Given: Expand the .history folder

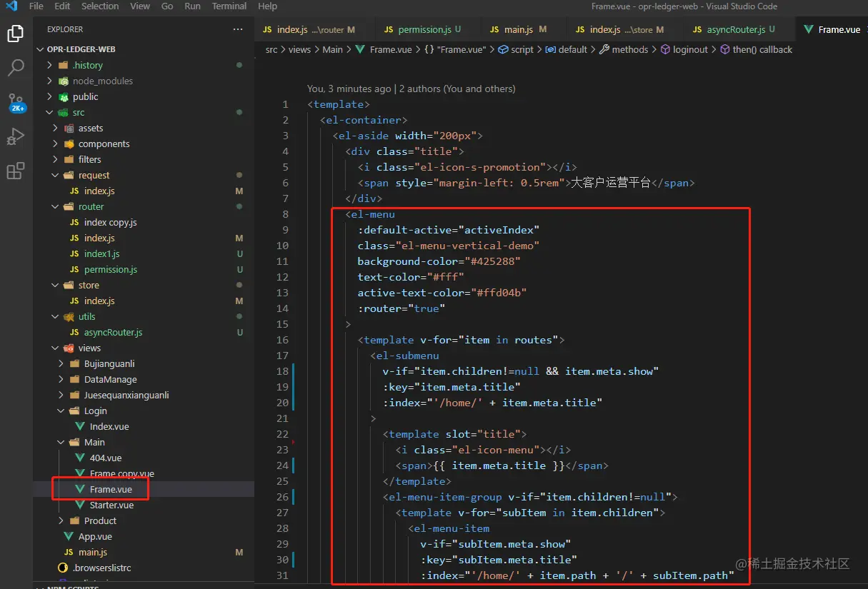Looking at the screenshot, I should [x=87, y=65].
